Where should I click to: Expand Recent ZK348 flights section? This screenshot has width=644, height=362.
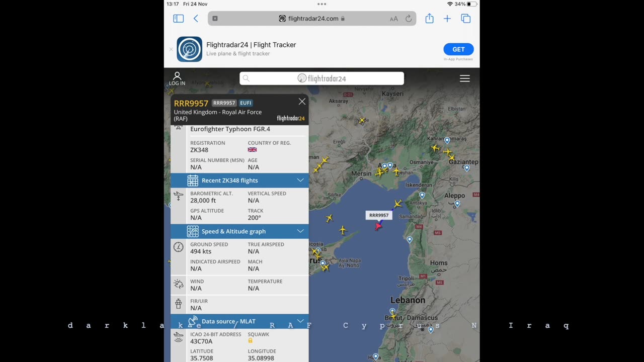[239, 180]
